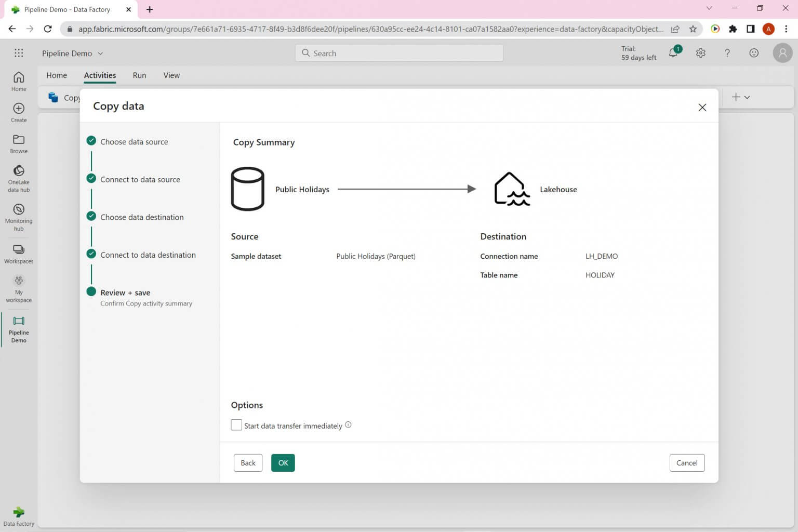Image resolution: width=798 pixels, height=532 pixels.
Task: Click the app launcher grid icon
Action: (19, 53)
